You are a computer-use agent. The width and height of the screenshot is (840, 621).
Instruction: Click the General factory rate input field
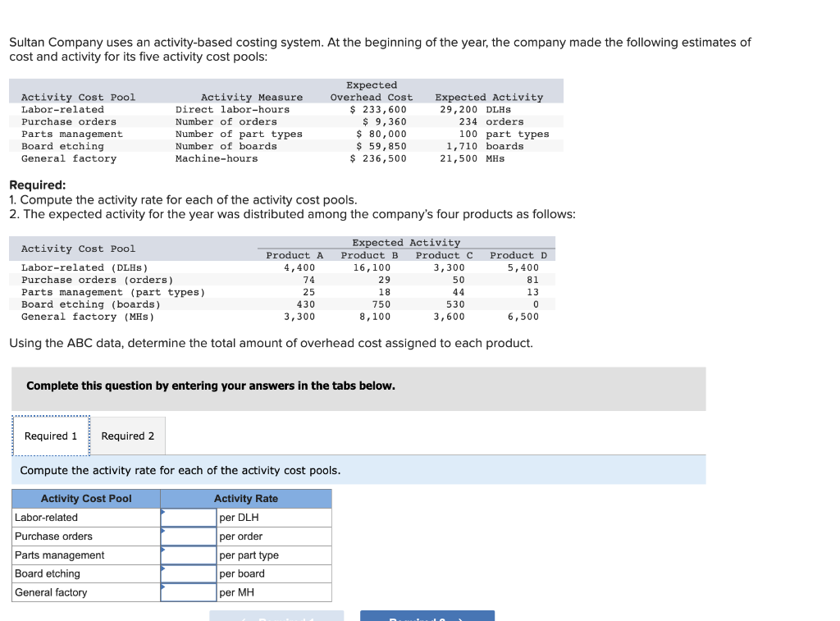pos(189,592)
